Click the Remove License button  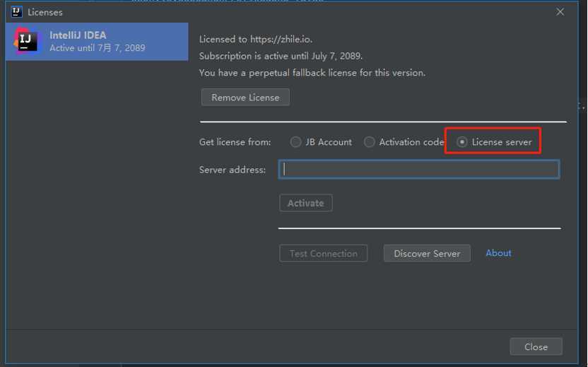[x=245, y=97]
